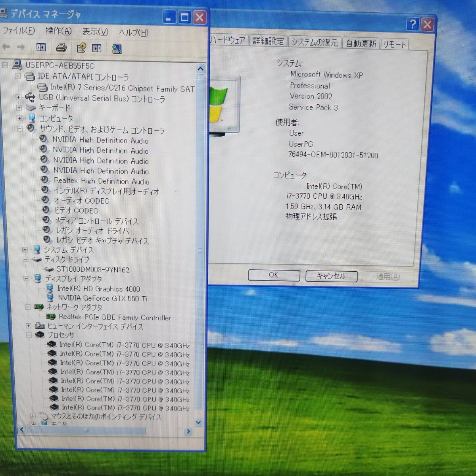The width and height of the screenshot is (476, 476).
Task: Expand the ヒューマン インターフェイス デバイス category
Action: [x=28, y=326]
